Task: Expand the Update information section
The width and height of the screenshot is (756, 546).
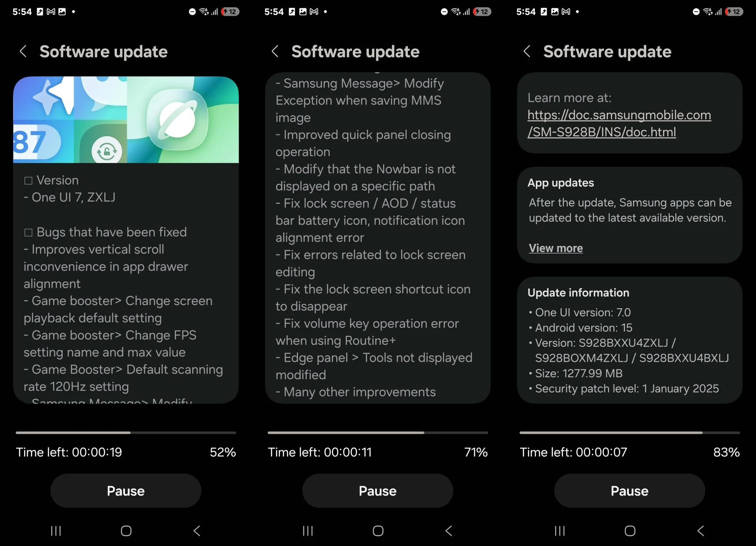Action: (x=578, y=292)
